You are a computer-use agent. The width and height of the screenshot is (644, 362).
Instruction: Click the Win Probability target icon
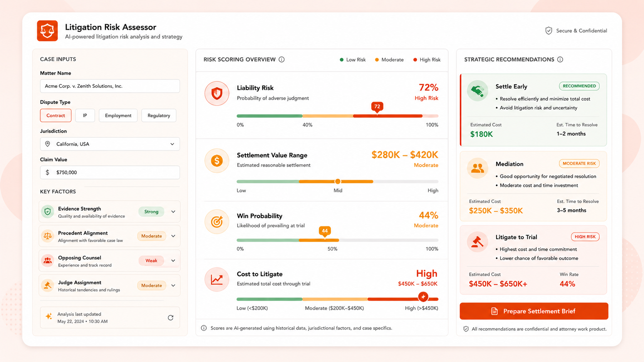click(217, 222)
